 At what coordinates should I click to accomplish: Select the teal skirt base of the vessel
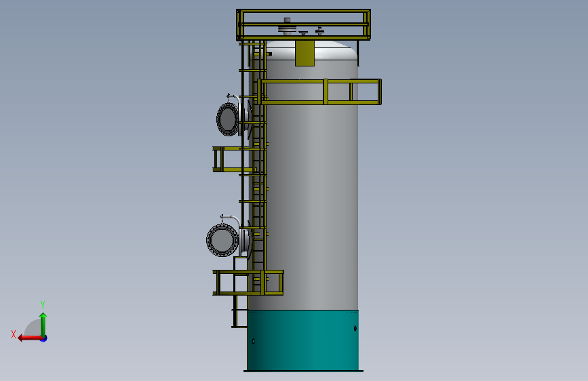tap(302, 340)
